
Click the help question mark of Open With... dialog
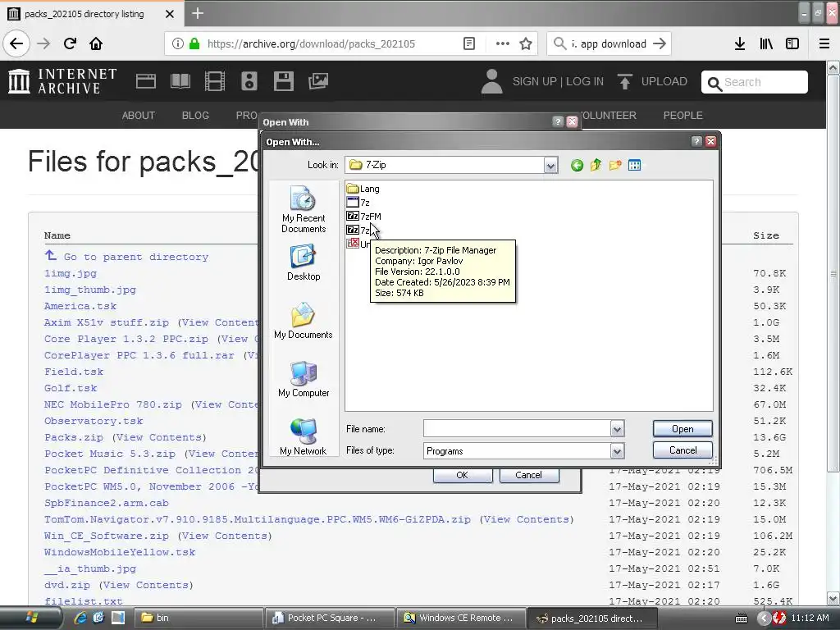click(x=696, y=141)
